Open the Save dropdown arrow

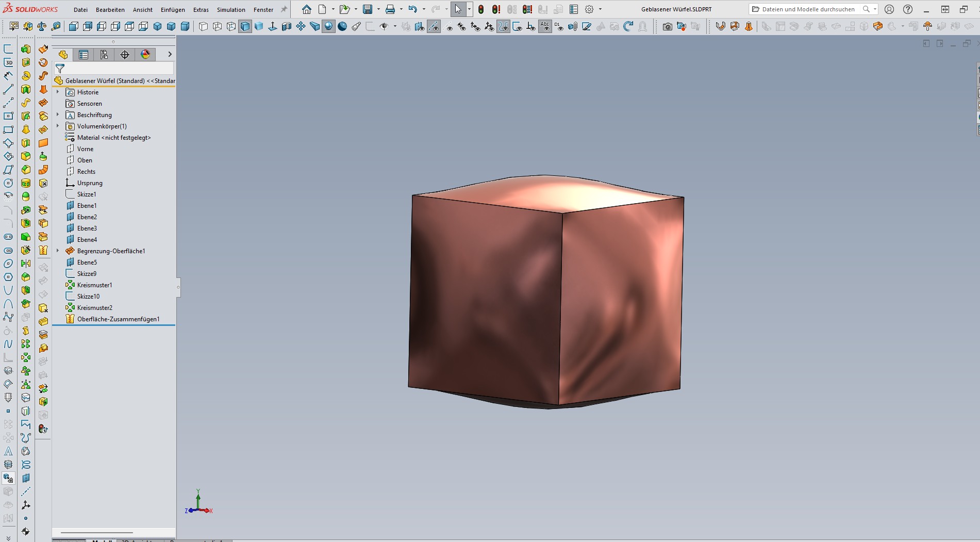[378, 9]
